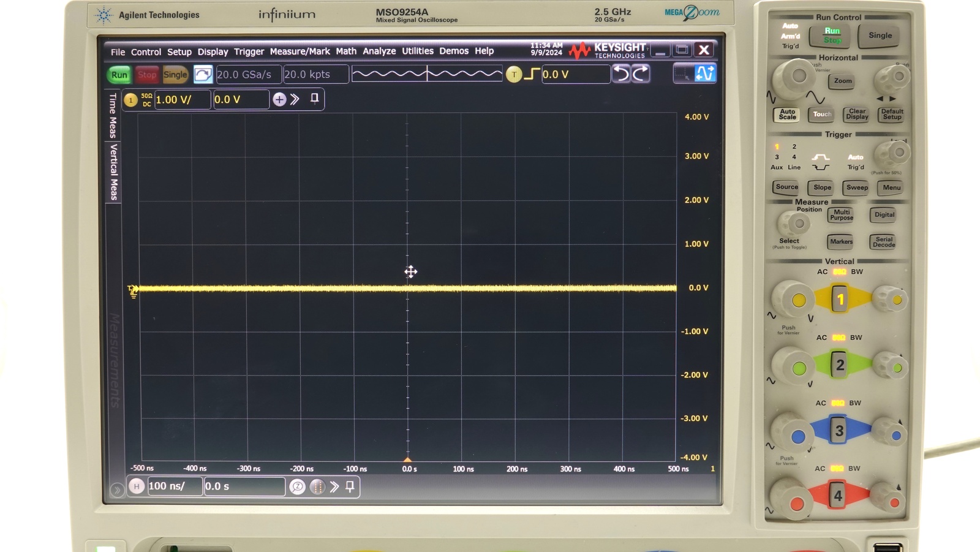Push the channel 1 yellow hardware key
Screen dimensions: 980x552
pyautogui.click(x=840, y=299)
